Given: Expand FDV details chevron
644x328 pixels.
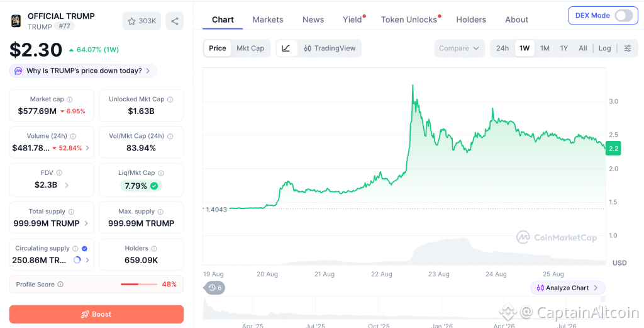Looking at the screenshot, I should [67, 185].
